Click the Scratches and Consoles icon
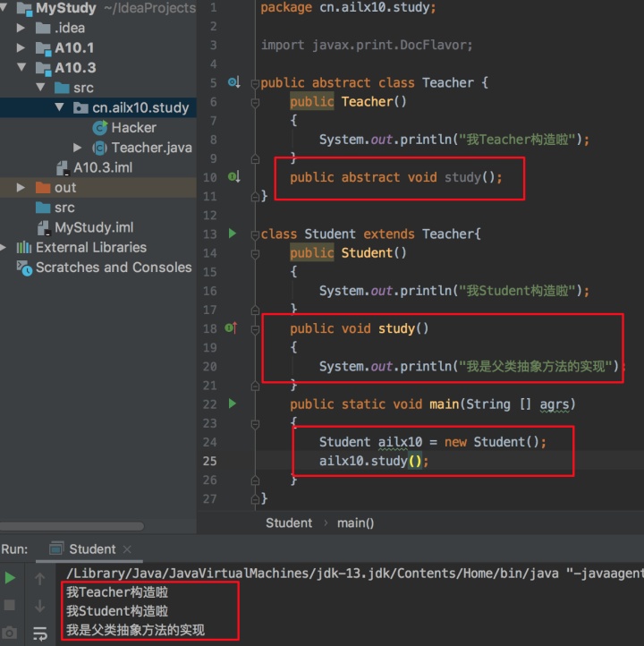Image resolution: width=644 pixels, height=646 pixels. pos(24,268)
